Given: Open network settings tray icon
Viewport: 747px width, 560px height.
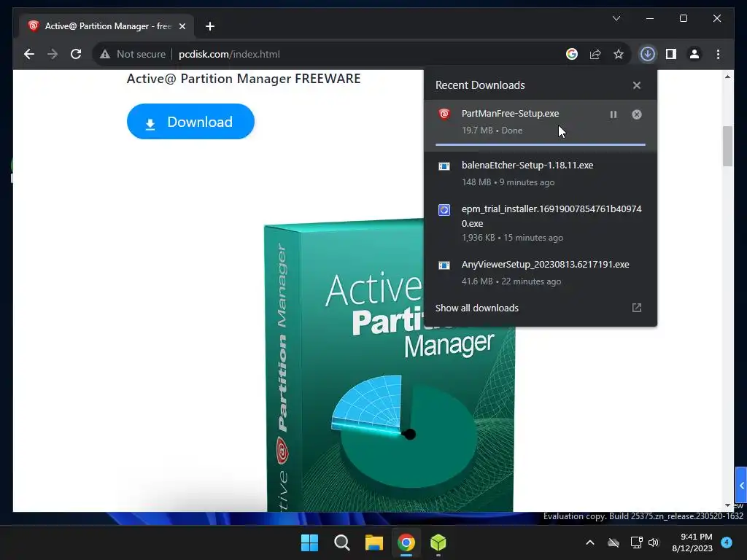Looking at the screenshot, I should point(636,542).
